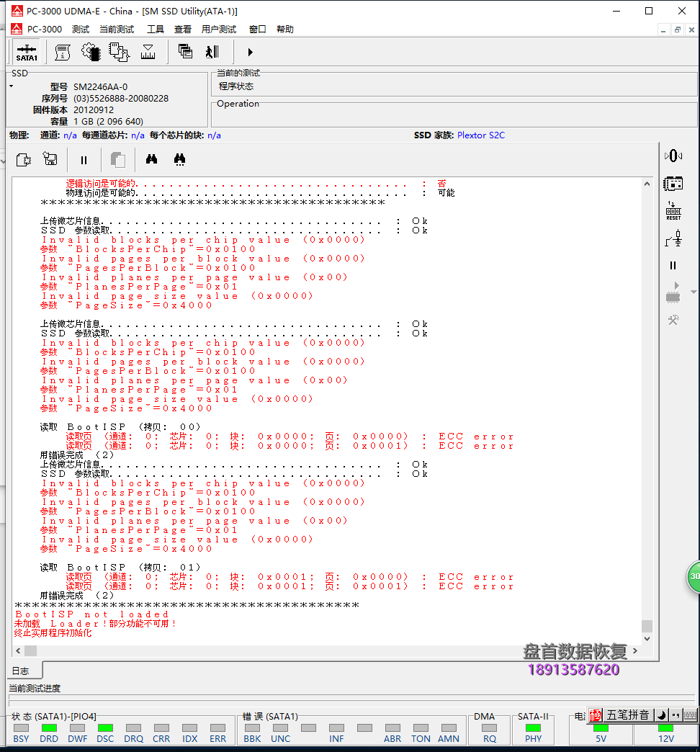This screenshot has width=700, height=752.
Task: Click the horizontal scrollbar left arrow
Action: coord(18,651)
